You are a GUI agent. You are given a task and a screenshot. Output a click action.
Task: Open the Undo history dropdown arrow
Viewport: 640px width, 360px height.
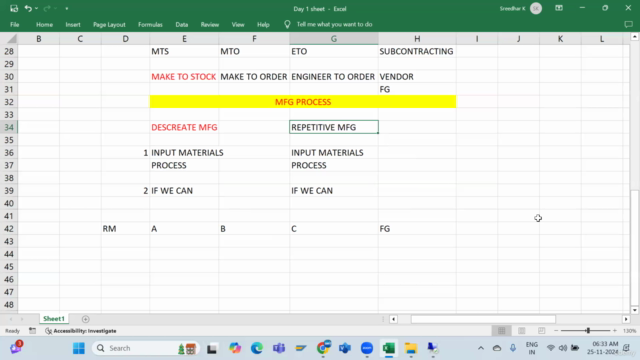36,9
